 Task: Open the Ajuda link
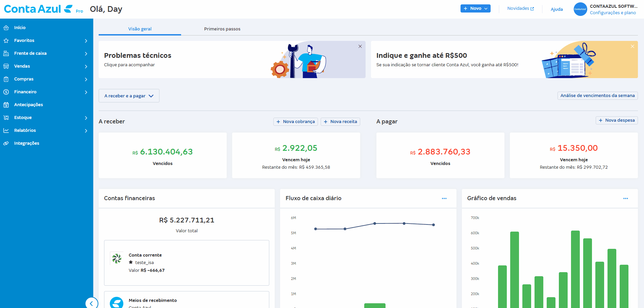pyautogui.click(x=557, y=9)
